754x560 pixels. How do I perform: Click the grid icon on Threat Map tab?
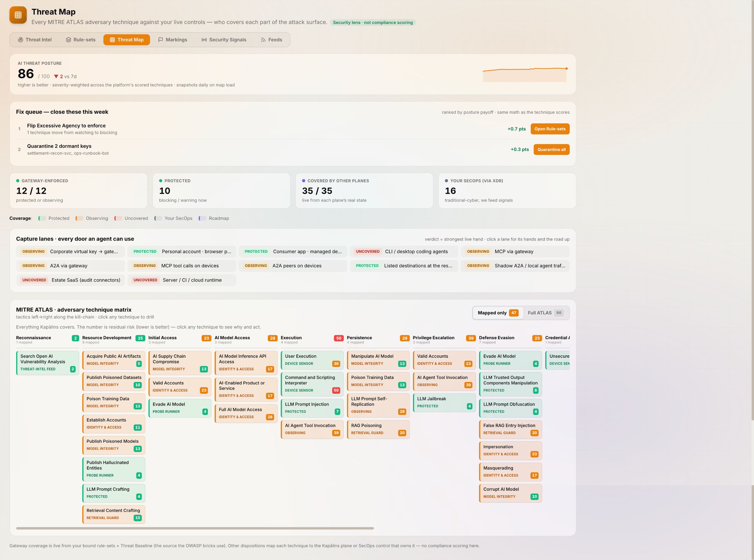[112, 40]
